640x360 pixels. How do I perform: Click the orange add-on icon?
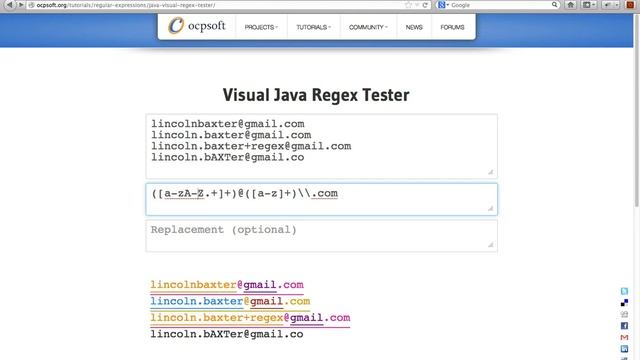(x=631, y=5)
